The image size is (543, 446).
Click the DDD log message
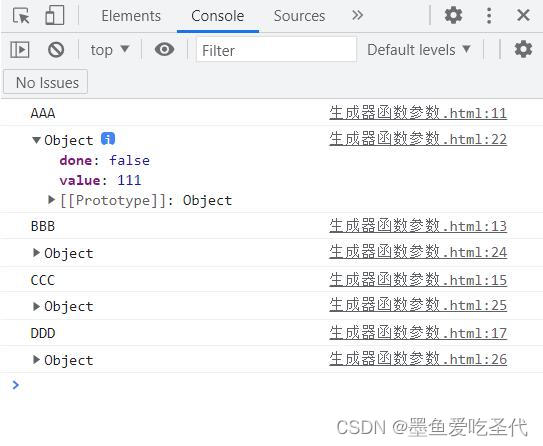(43, 333)
